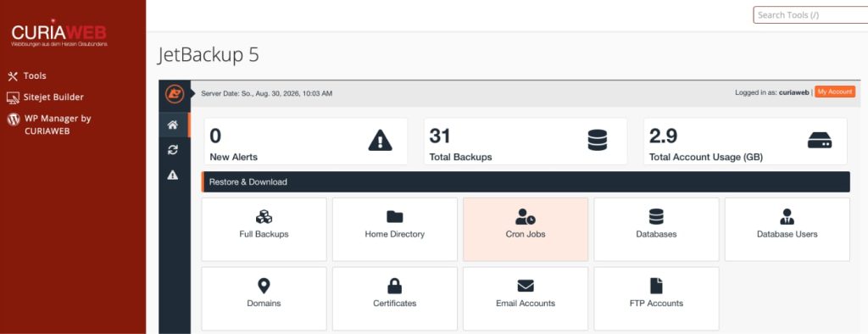Click the Domains map pin icon

[x=264, y=286]
